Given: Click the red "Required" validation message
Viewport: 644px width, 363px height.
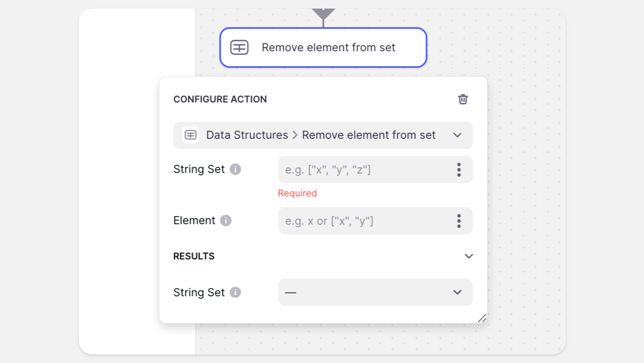Looking at the screenshot, I should click(297, 193).
